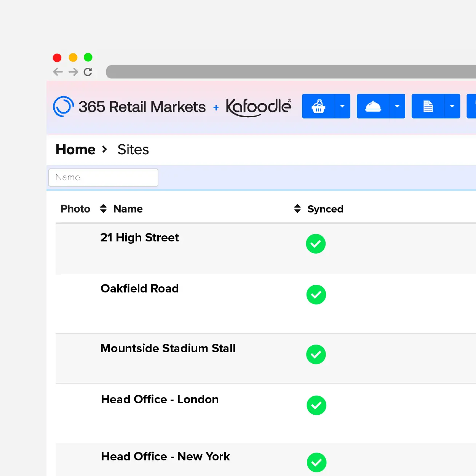Viewport: 476px width, 476px height.
Task: Open the 21 High Street site
Action: (x=139, y=238)
